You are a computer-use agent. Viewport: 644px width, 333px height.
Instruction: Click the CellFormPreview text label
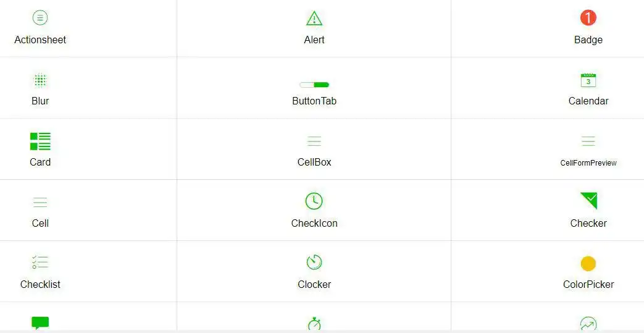pyautogui.click(x=588, y=163)
